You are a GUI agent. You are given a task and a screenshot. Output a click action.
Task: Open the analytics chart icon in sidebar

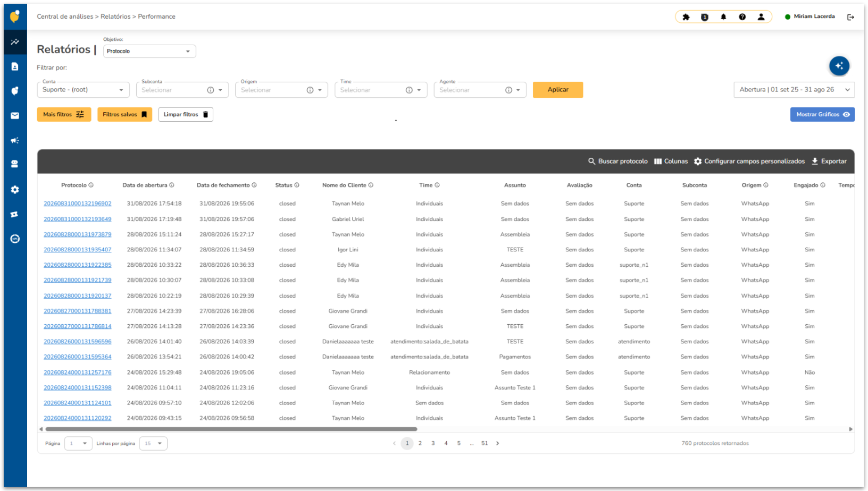coord(15,42)
